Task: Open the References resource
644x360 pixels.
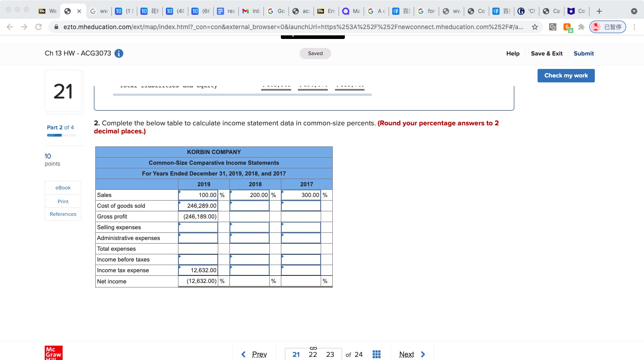Action: tap(63, 214)
